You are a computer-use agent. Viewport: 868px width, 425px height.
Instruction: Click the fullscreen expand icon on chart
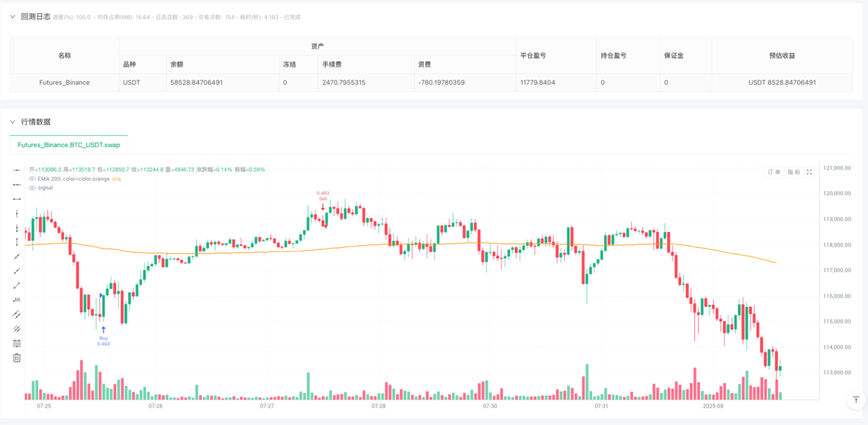[x=809, y=172]
